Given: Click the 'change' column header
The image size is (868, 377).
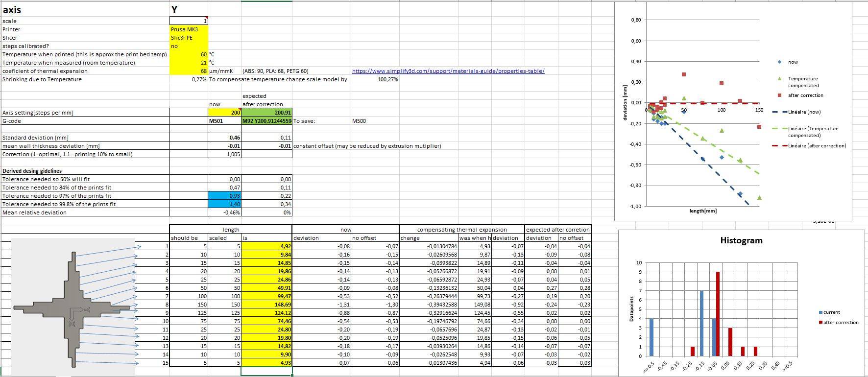Looking at the screenshot, I should pyautogui.click(x=429, y=238).
